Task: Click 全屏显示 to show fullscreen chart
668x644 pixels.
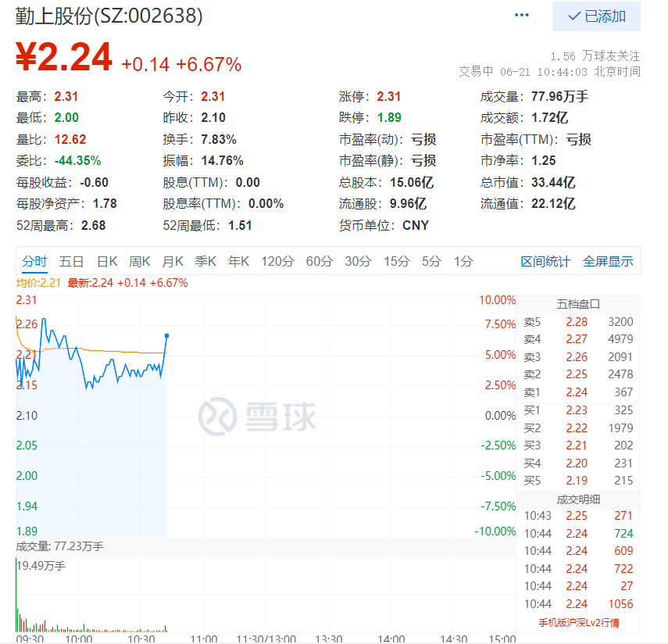Action: click(x=608, y=261)
